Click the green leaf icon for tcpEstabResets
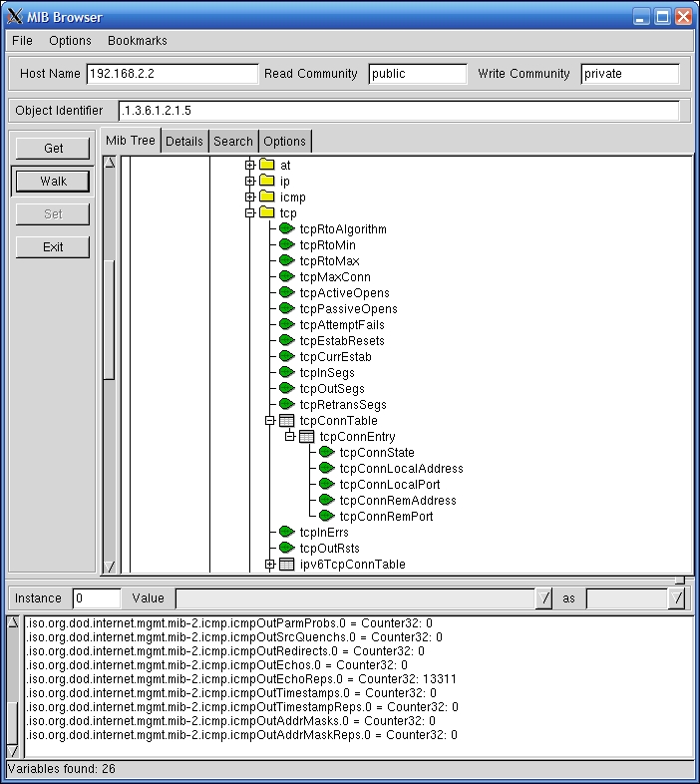 tap(287, 340)
